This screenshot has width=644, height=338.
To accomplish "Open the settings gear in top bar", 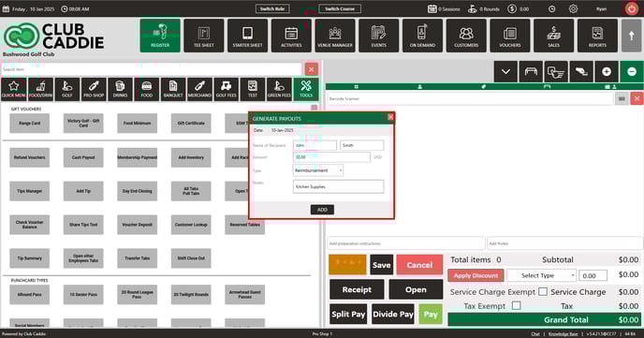I will (573, 8).
